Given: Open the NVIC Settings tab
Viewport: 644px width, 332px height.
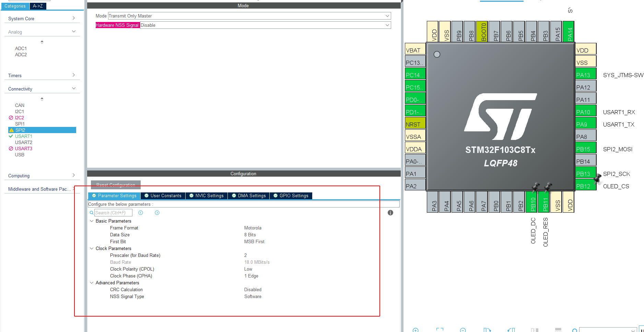Looking at the screenshot, I should click(207, 195).
